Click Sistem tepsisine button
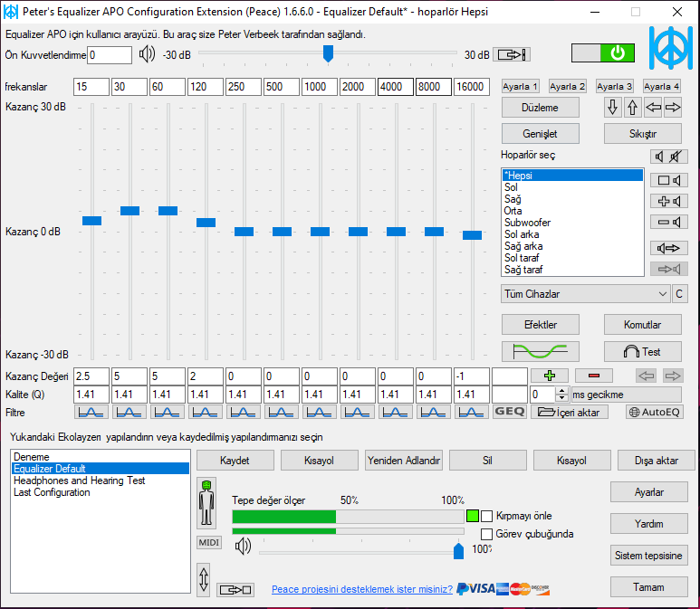The width and height of the screenshot is (700, 609). click(x=649, y=556)
